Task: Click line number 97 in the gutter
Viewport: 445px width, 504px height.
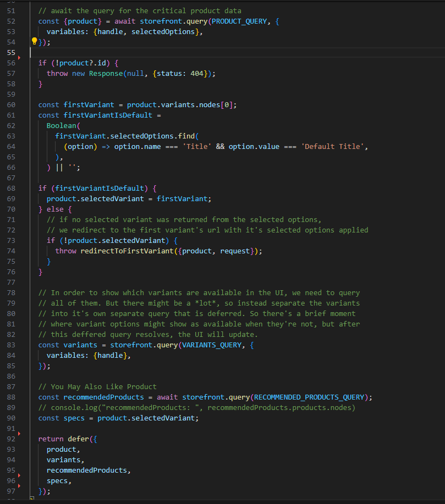Action: (x=11, y=491)
